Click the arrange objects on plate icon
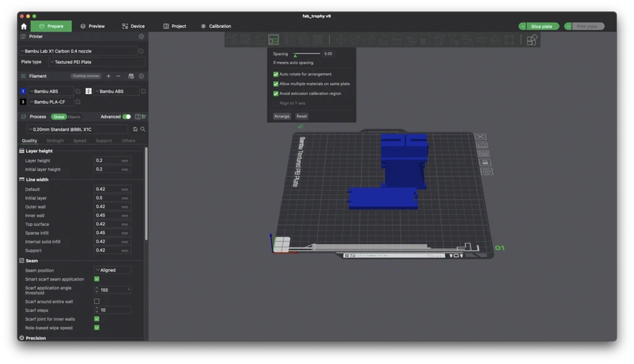The width and height of the screenshot is (634, 364). (483, 154)
